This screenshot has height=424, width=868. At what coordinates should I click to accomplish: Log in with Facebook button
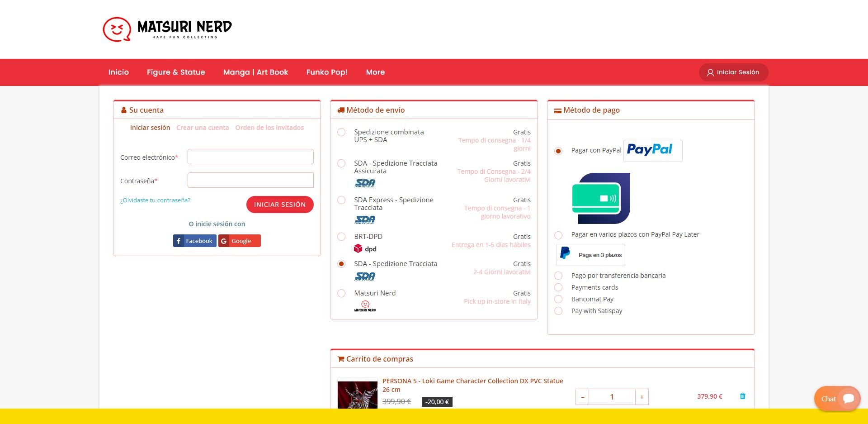tap(194, 241)
